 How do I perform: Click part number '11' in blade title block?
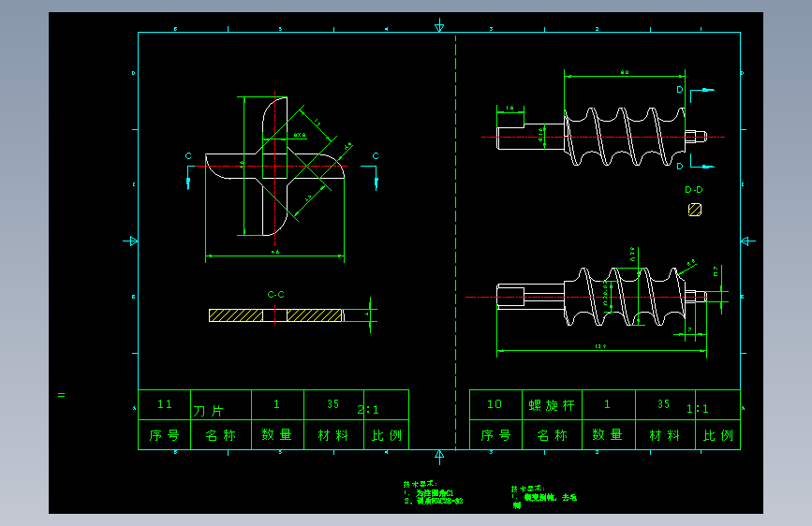click(165, 404)
